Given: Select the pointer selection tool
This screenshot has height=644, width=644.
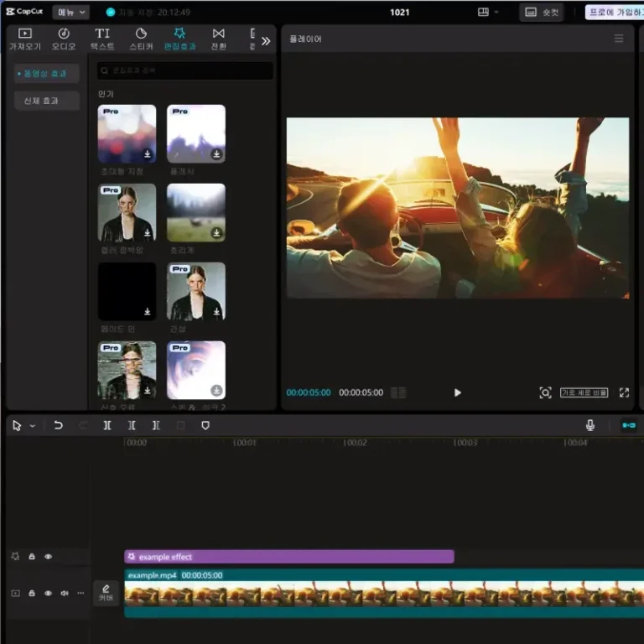Looking at the screenshot, I should point(17,425).
